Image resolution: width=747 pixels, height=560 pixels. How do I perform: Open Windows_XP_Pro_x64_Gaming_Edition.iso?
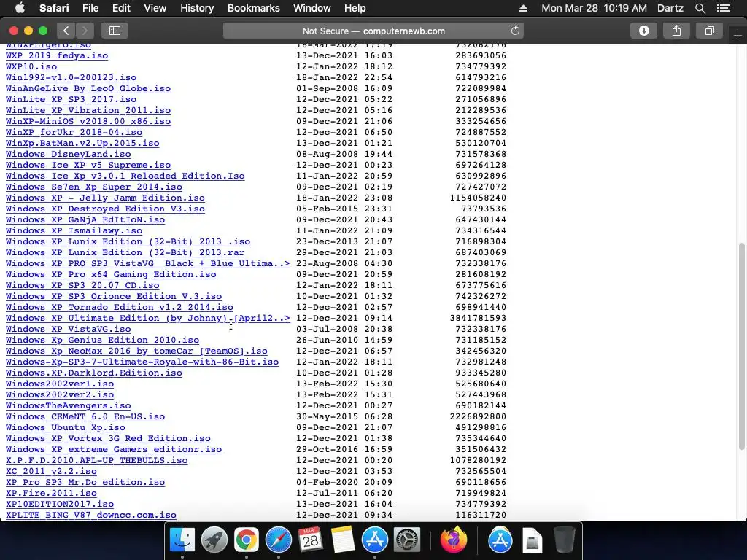pyautogui.click(x=111, y=275)
